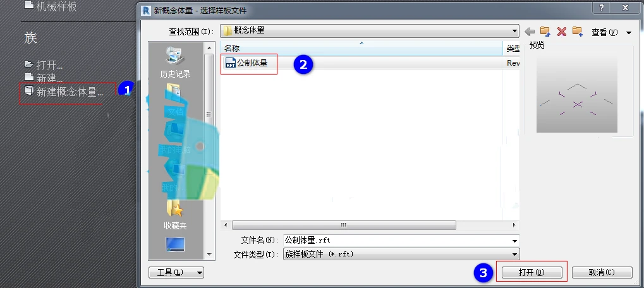The height and width of the screenshot is (288, 644).
Task: Click the RFT icon of 公制体量
Action: click(x=231, y=63)
